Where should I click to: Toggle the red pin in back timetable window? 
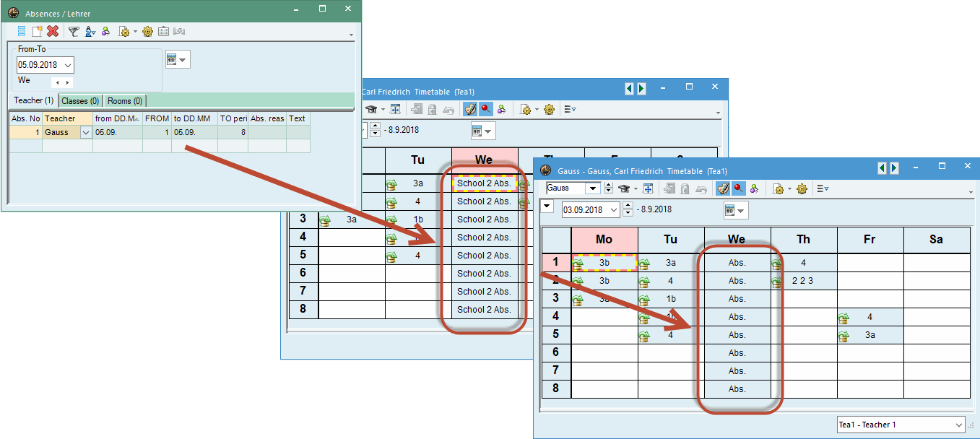486,109
